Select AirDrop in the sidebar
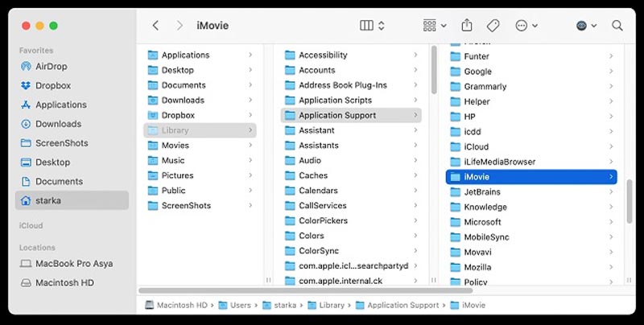This screenshot has width=644, height=325. click(x=52, y=66)
